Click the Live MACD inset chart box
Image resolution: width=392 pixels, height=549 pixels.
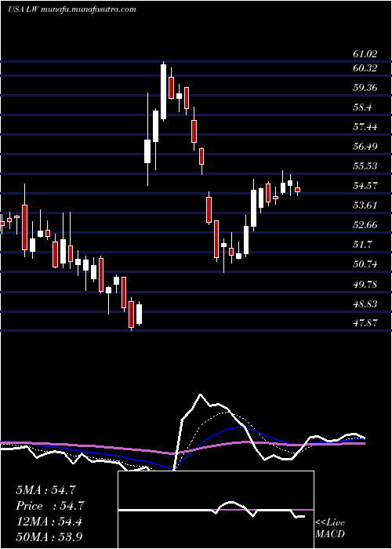click(x=216, y=510)
